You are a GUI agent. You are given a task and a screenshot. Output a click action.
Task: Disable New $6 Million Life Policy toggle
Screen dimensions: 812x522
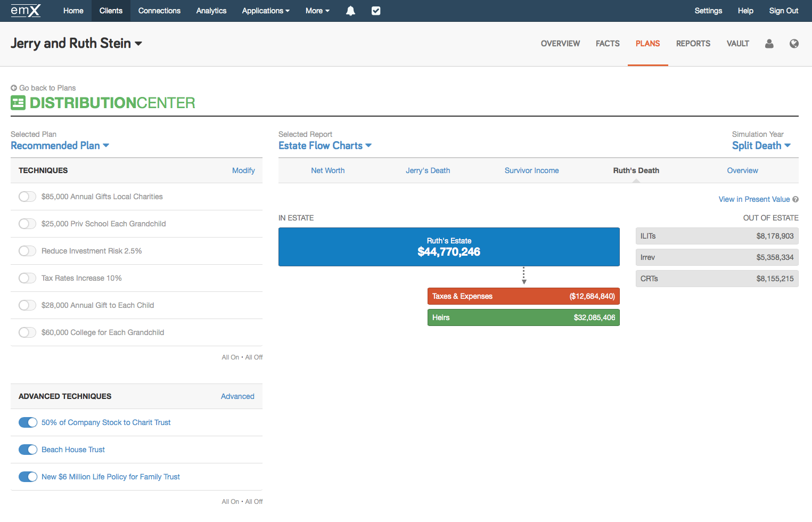[28, 477]
